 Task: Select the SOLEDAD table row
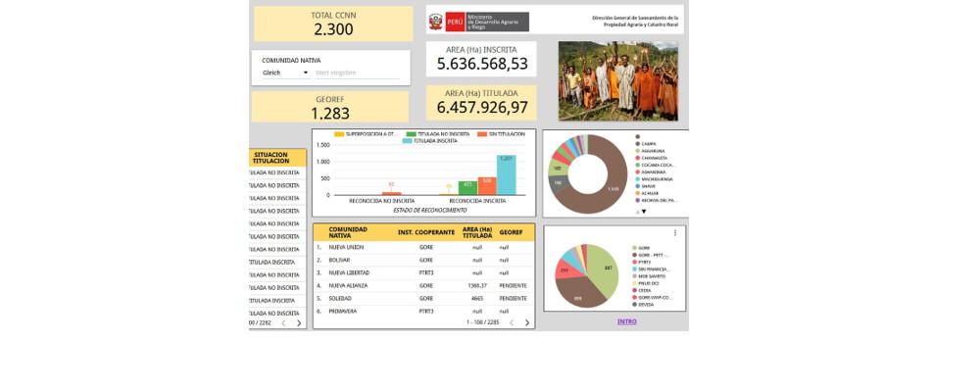point(423,299)
